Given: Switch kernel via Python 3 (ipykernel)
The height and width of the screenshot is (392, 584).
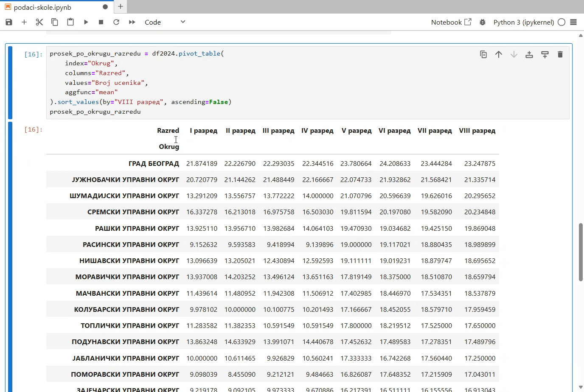Looking at the screenshot, I should 524,22.
